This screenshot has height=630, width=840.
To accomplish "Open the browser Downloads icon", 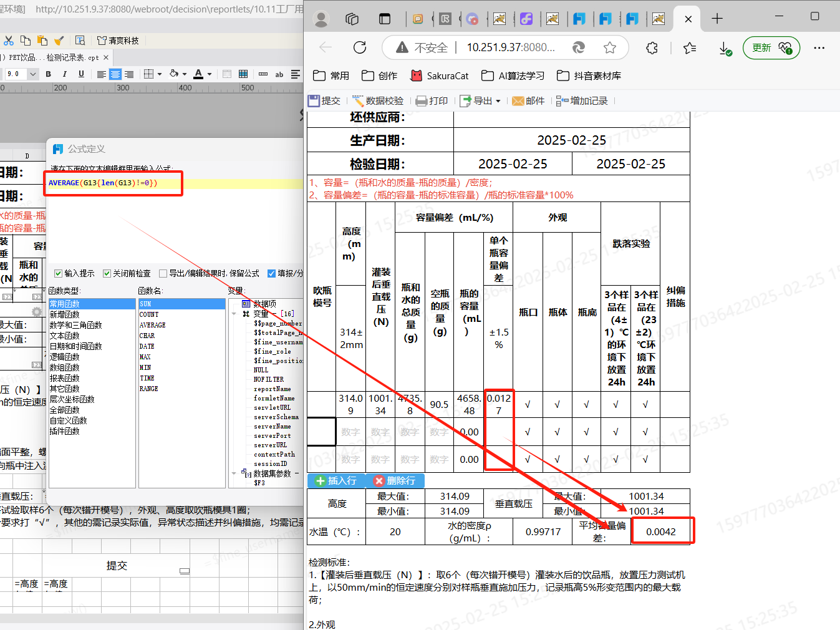I will [725, 48].
